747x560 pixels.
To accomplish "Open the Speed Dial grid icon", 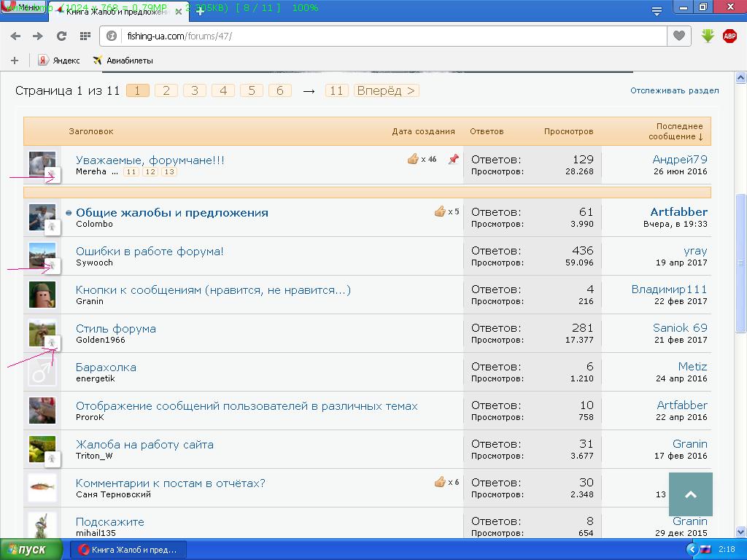I will tap(85, 36).
